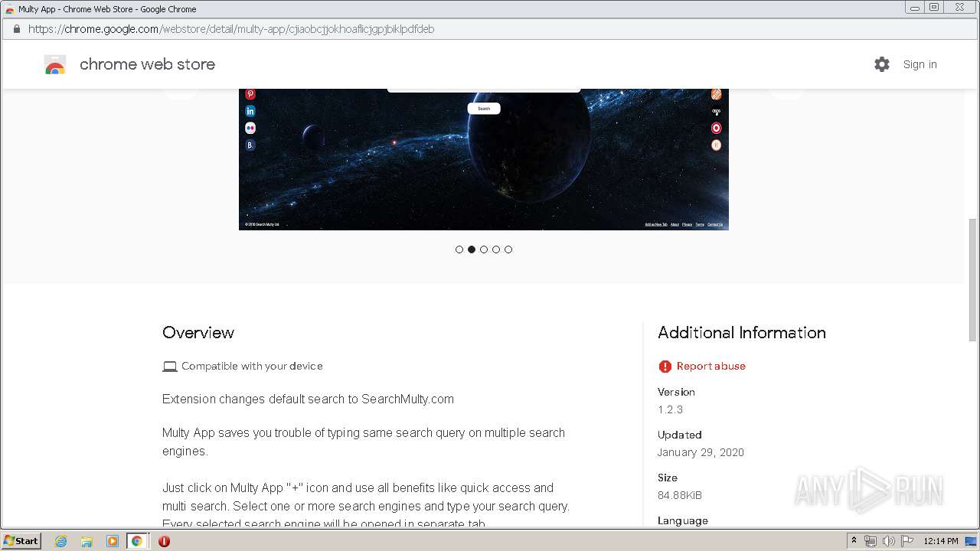Screen dimensions: 980x551
Task: Click the LinkedIn icon in the screenshot
Action: [250, 111]
